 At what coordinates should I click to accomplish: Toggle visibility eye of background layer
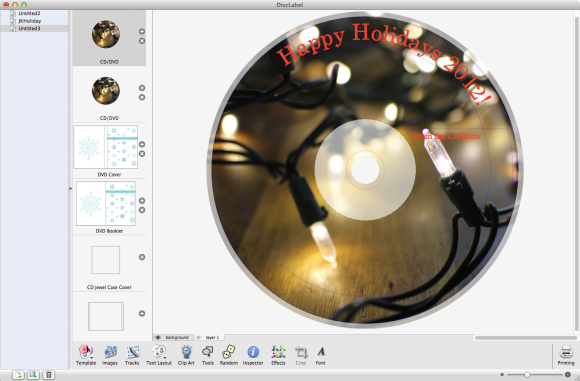pos(158,337)
